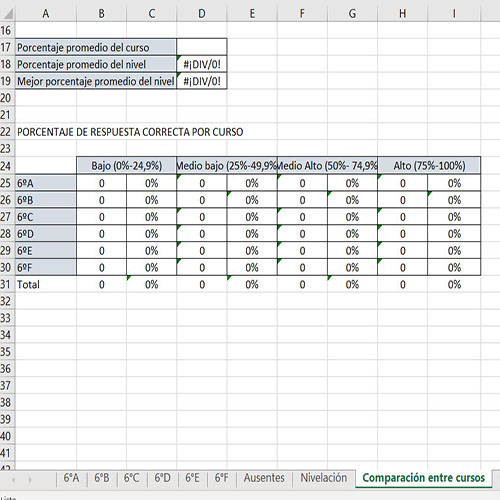
Task: Select row 24 header
Action: pyautogui.click(x=6, y=166)
